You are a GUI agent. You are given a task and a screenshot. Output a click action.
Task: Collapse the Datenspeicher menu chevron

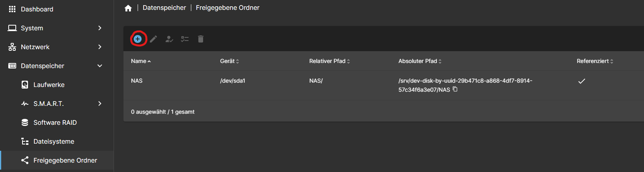pos(100,66)
